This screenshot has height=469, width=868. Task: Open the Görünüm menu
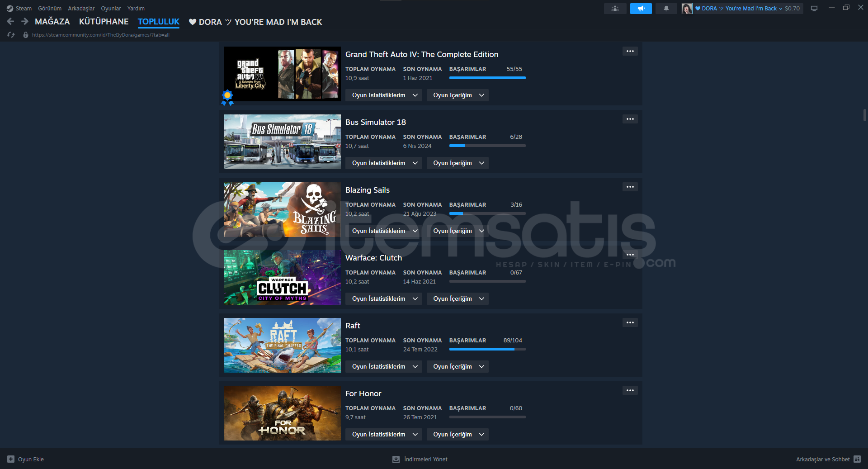pyautogui.click(x=50, y=9)
